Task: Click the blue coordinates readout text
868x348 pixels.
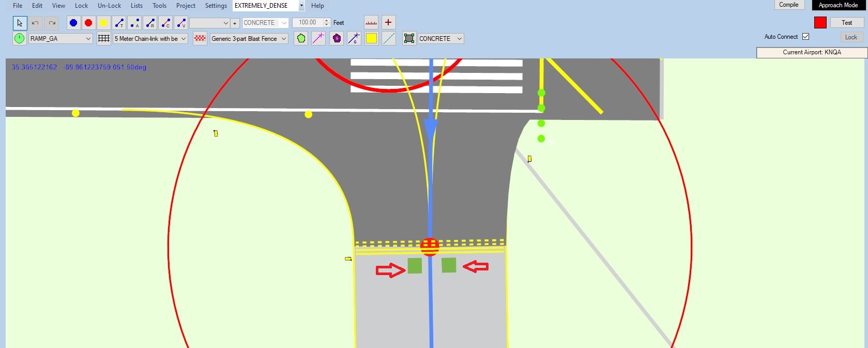Action: coord(79,67)
